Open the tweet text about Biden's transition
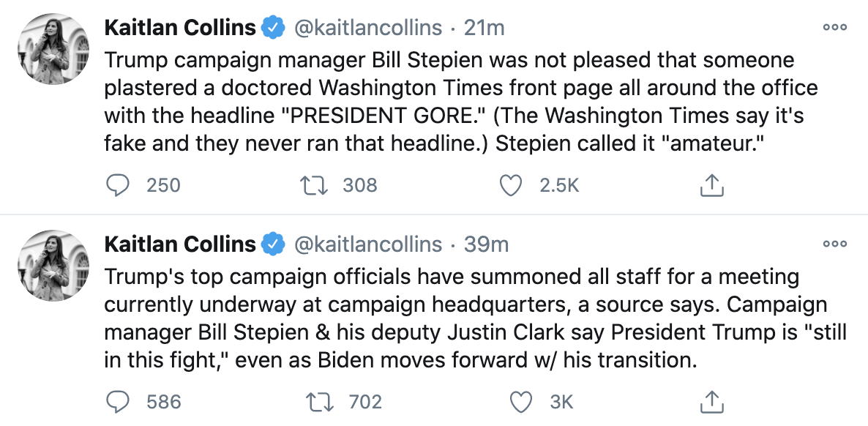868x426 pixels. tap(468, 318)
